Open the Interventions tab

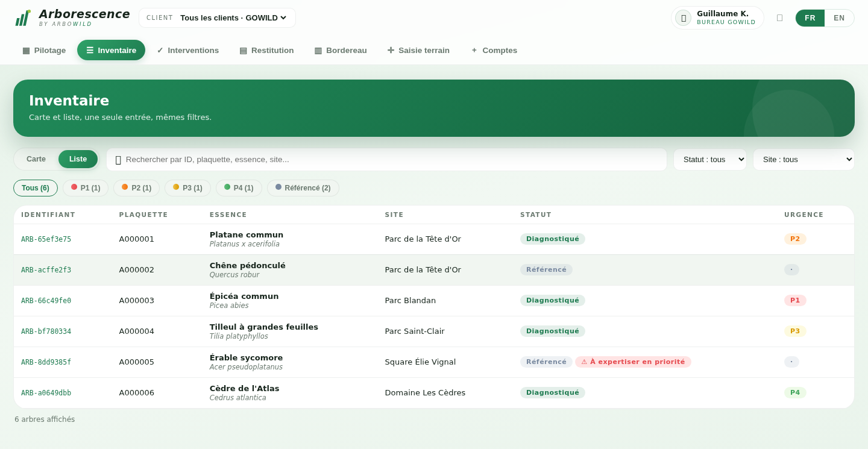tap(187, 50)
